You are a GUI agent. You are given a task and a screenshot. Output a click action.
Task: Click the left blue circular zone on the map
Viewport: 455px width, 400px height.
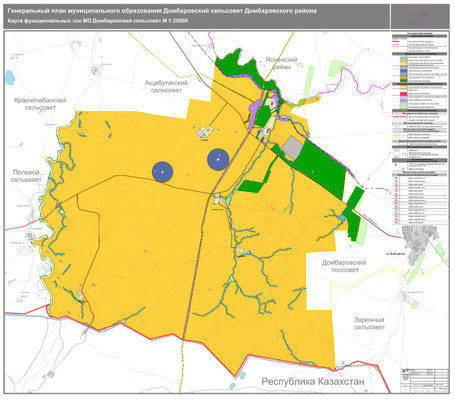(162, 172)
